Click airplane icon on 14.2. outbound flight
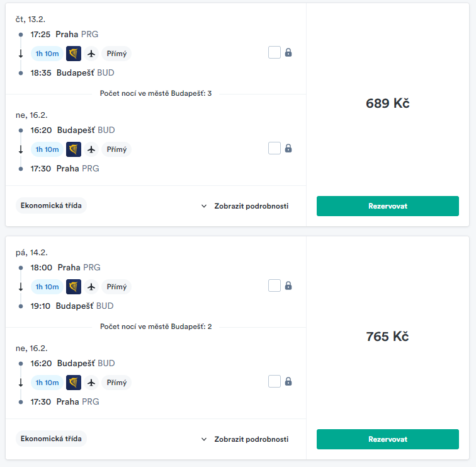The image size is (476, 467). 91,287
